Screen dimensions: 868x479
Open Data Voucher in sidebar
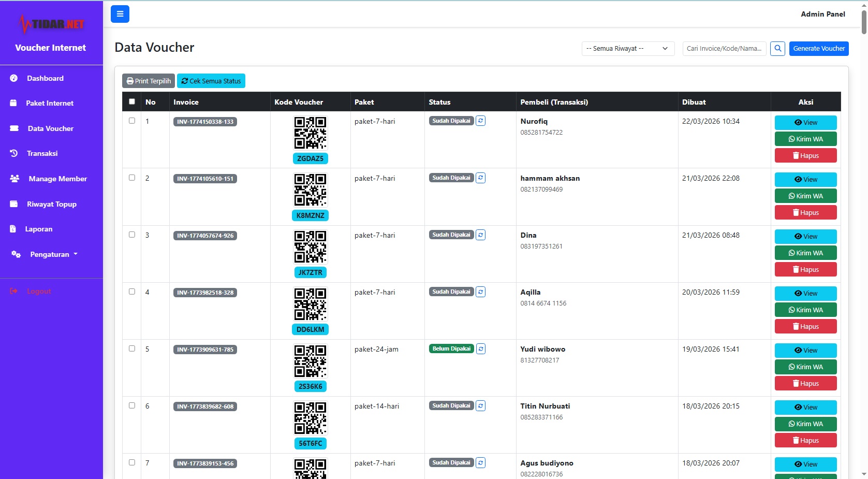click(x=51, y=128)
